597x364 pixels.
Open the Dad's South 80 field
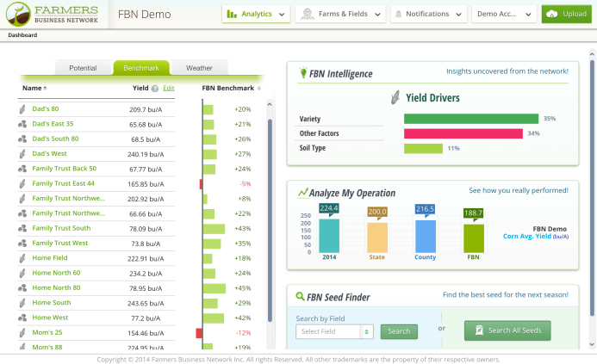[x=55, y=139]
